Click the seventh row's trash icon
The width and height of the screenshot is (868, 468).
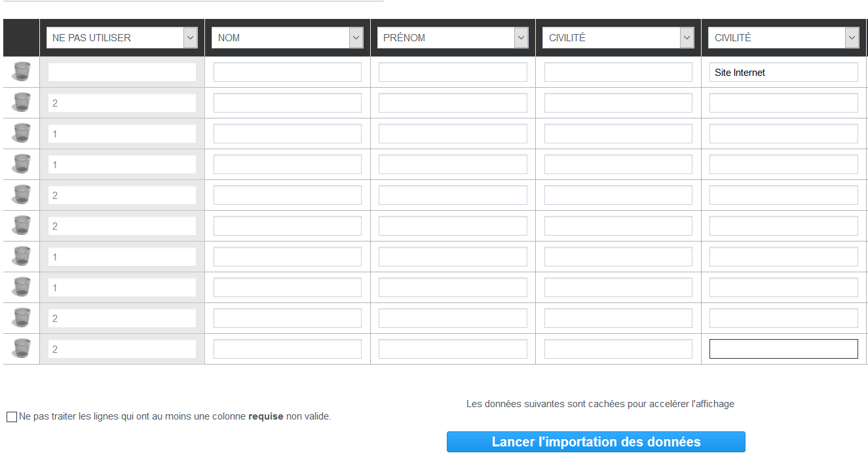click(x=21, y=256)
